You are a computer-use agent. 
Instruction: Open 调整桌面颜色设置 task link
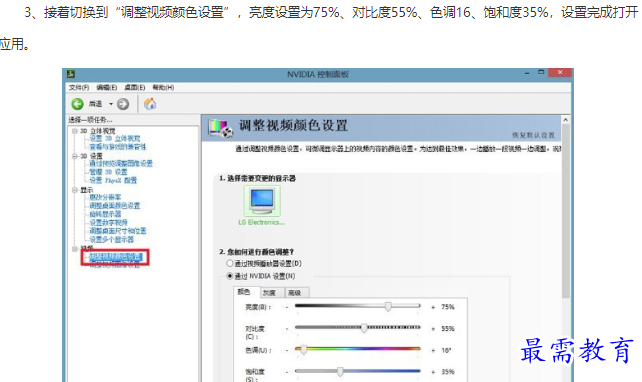[115, 206]
